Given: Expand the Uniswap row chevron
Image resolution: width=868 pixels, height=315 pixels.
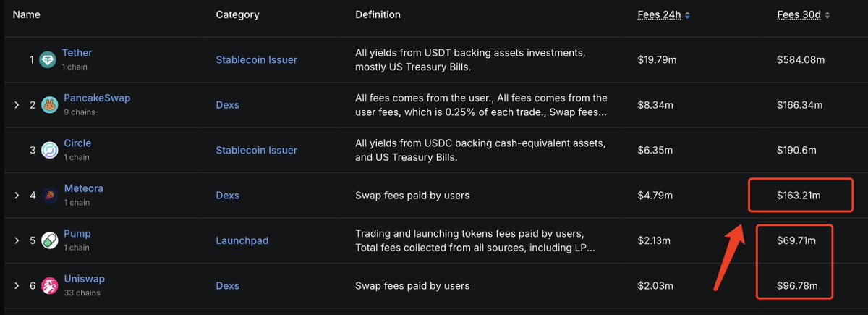Looking at the screenshot, I should point(17,286).
